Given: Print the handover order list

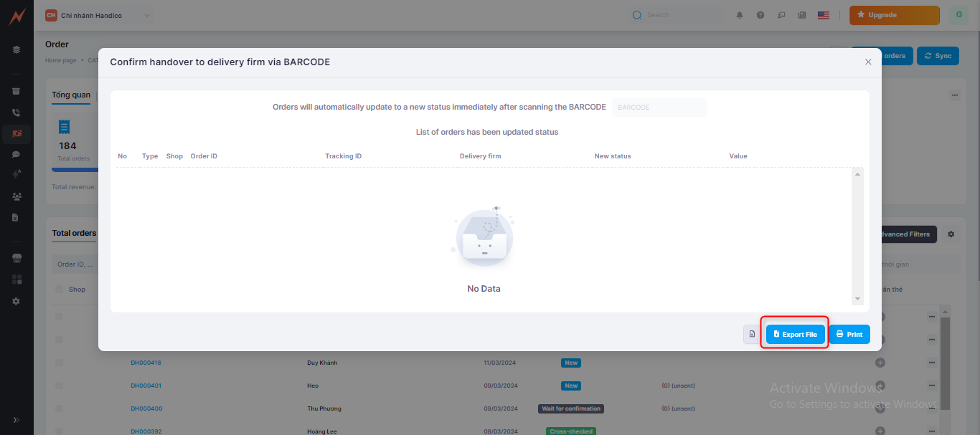Looking at the screenshot, I should [849, 335].
